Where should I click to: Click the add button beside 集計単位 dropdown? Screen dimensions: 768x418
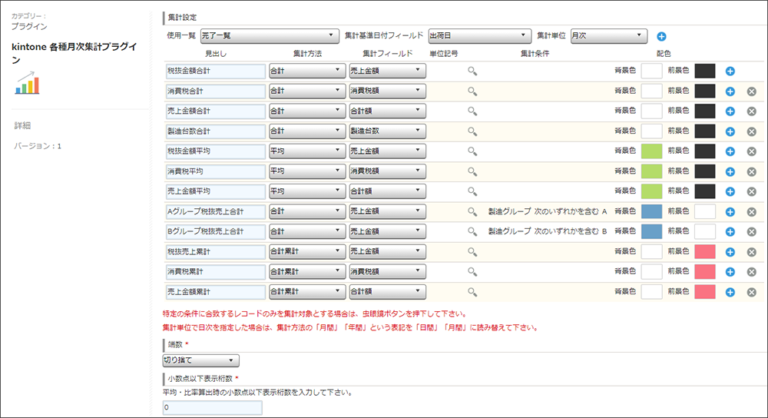tap(661, 37)
